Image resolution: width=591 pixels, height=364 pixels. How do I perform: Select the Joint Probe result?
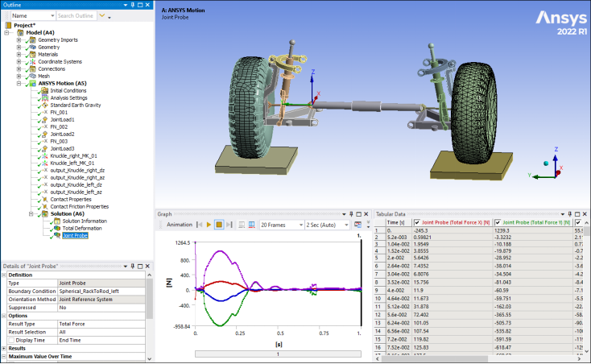75,235
